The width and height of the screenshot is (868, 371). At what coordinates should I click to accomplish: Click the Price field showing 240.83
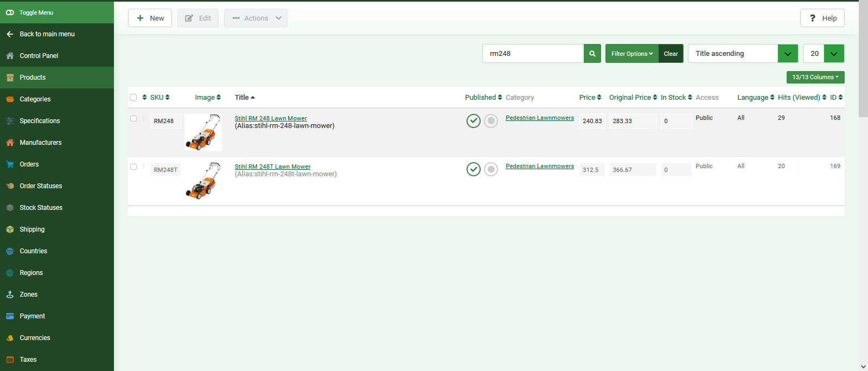click(x=592, y=121)
